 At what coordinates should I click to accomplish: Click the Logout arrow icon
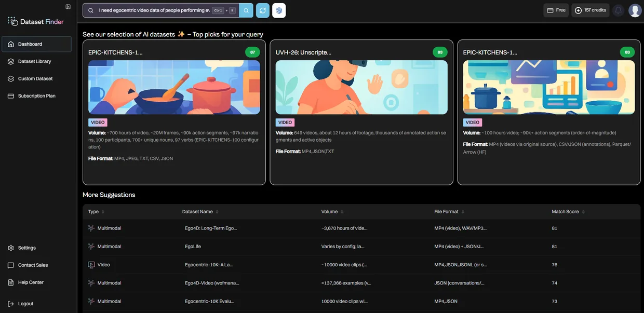(11, 304)
